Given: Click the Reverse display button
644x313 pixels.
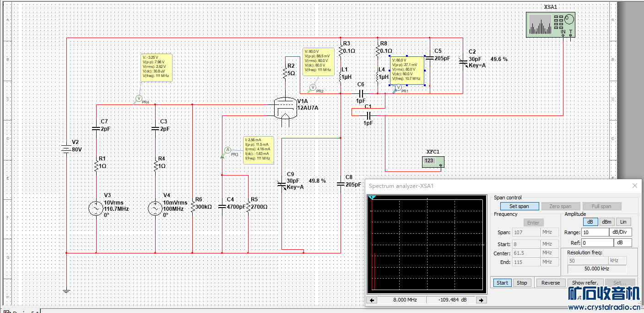Looking at the screenshot, I should tap(550, 283).
